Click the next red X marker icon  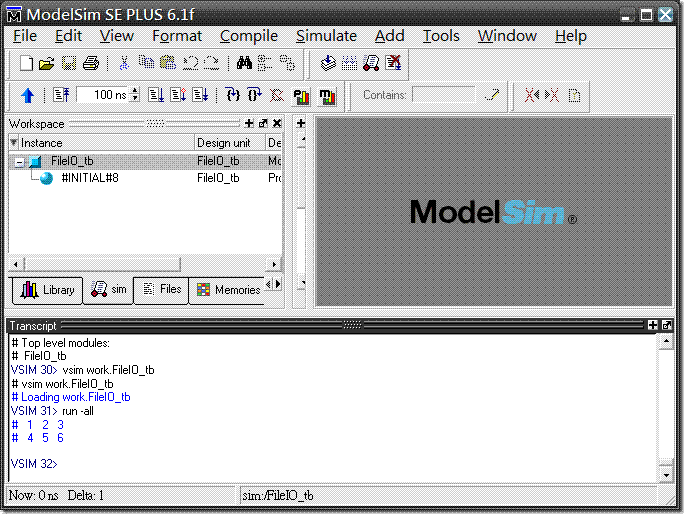coord(552,95)
